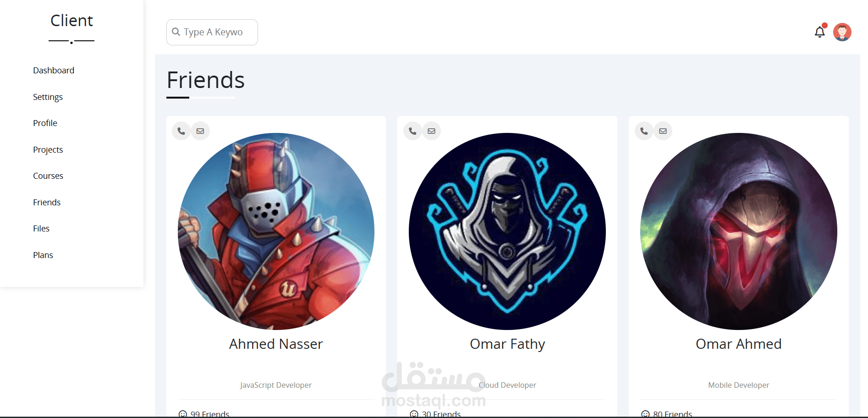Open Dashboard in the sidebar
Viewport: 868px width, 418px height.
pos(54,70)
